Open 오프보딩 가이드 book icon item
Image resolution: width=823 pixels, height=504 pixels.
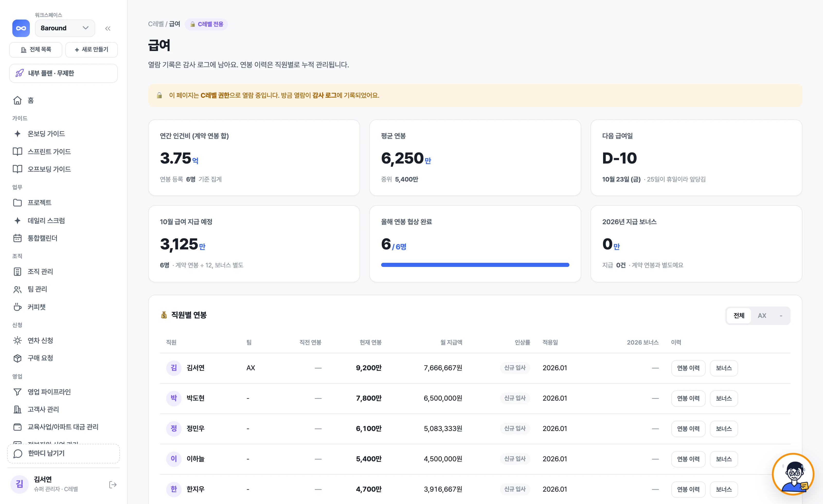(64, 169)
